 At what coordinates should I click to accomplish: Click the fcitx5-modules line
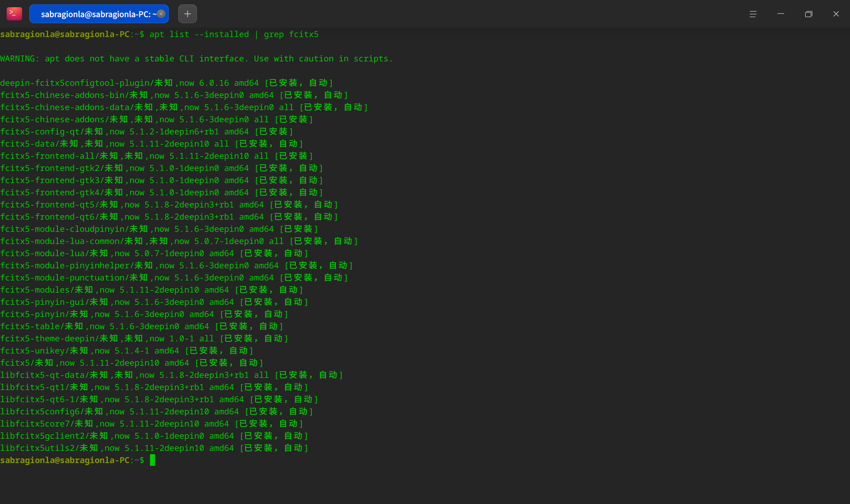tap(152, 290)
